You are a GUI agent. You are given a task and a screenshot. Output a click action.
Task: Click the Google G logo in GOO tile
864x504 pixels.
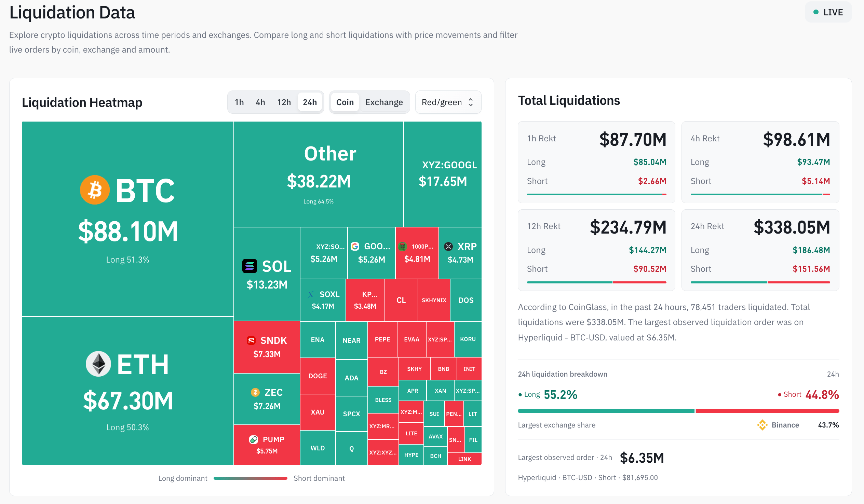click(x=355, y=246)
